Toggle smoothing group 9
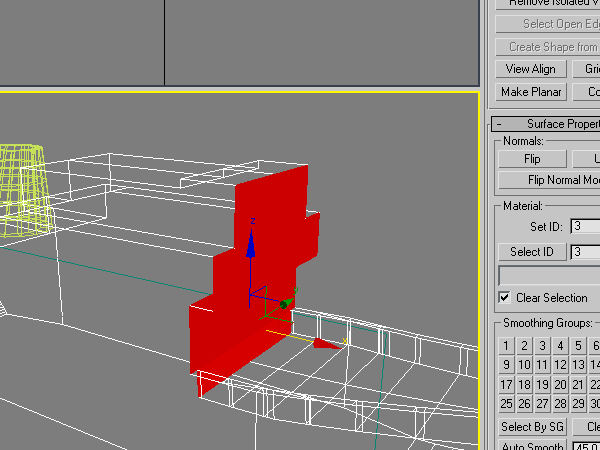 click(506, 365)
